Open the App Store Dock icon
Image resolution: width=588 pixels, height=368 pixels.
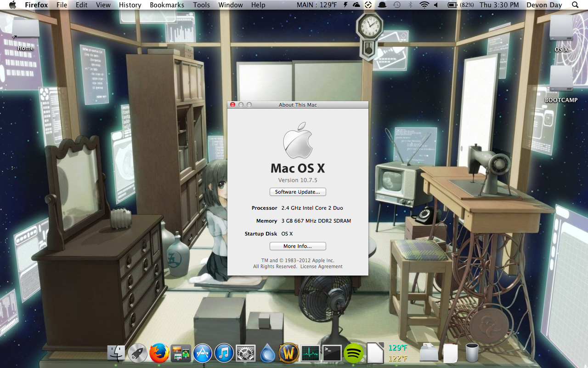202,353
